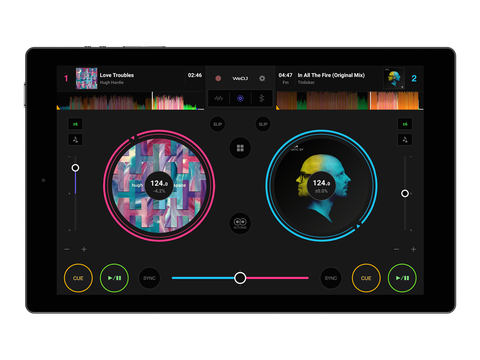The image size is (480, 360).
Task: Toggle master tempo key lock on deck 2
Action: (405, 139)
